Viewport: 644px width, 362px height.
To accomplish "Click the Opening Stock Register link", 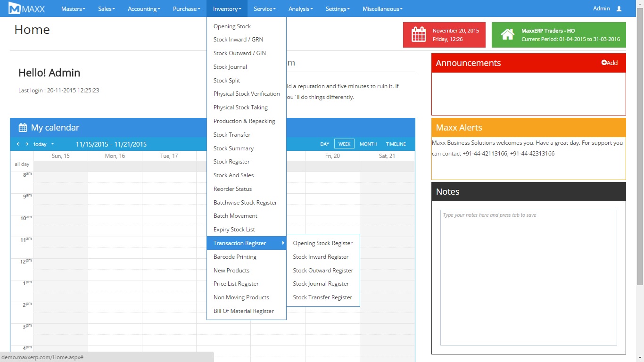I will [322, 243].
